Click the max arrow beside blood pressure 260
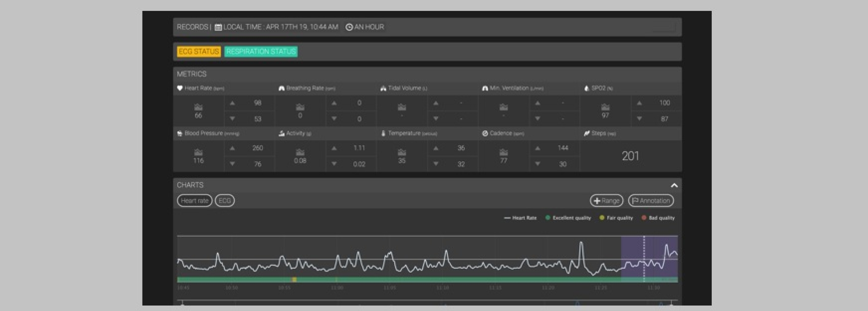868x311 pixels. pos(233,148)
